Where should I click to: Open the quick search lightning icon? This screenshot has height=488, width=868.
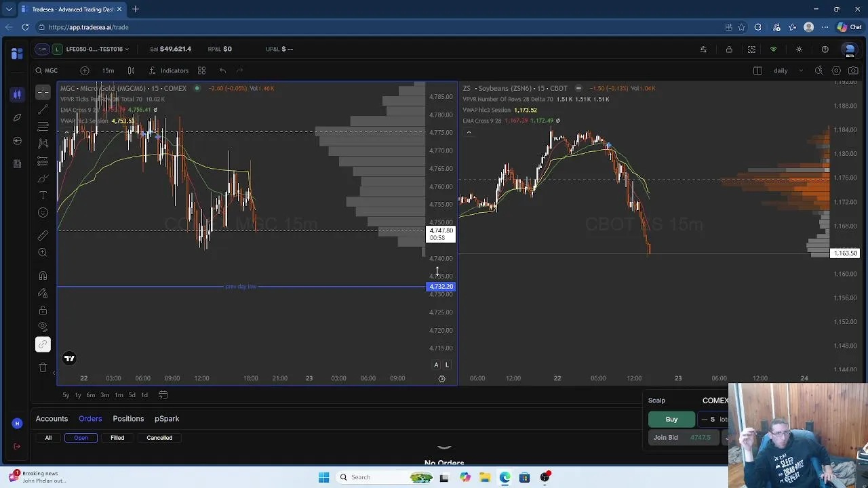click(x=818, y=70)
